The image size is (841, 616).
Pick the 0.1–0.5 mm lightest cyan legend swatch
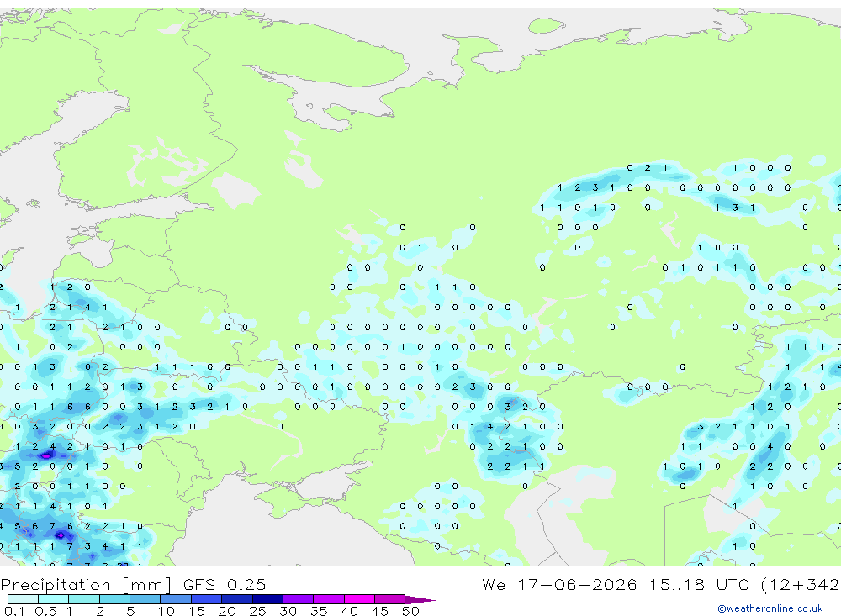pos(23,599)
